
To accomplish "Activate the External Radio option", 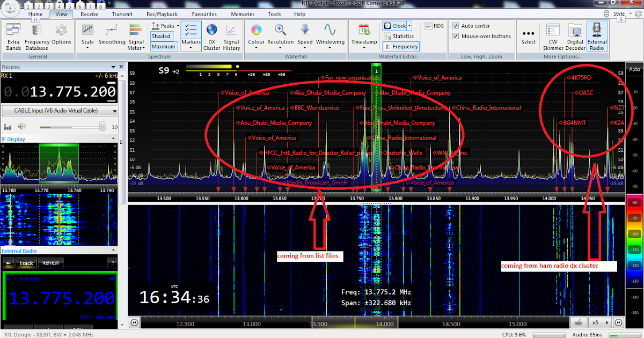I will click(x=596, y=36).
